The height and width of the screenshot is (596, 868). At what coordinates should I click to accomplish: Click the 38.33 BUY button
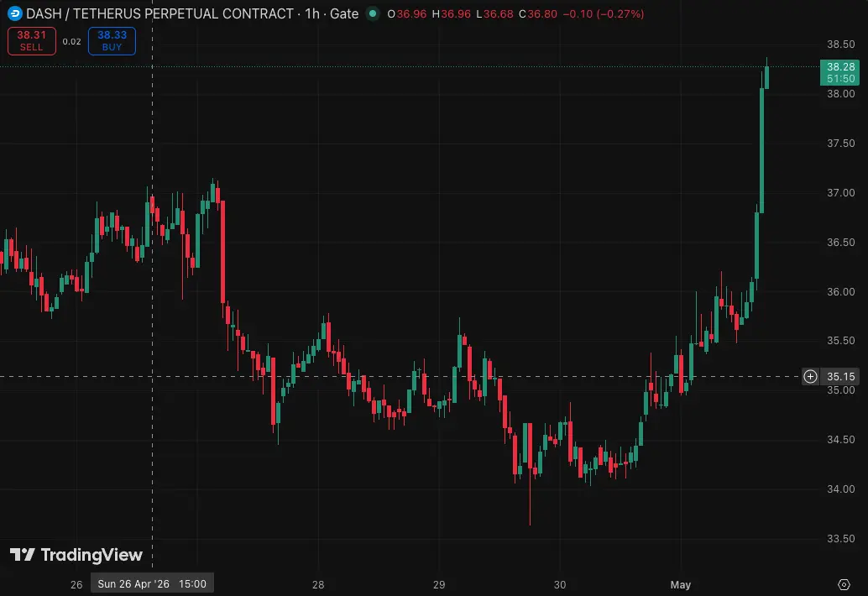point(112,41)
